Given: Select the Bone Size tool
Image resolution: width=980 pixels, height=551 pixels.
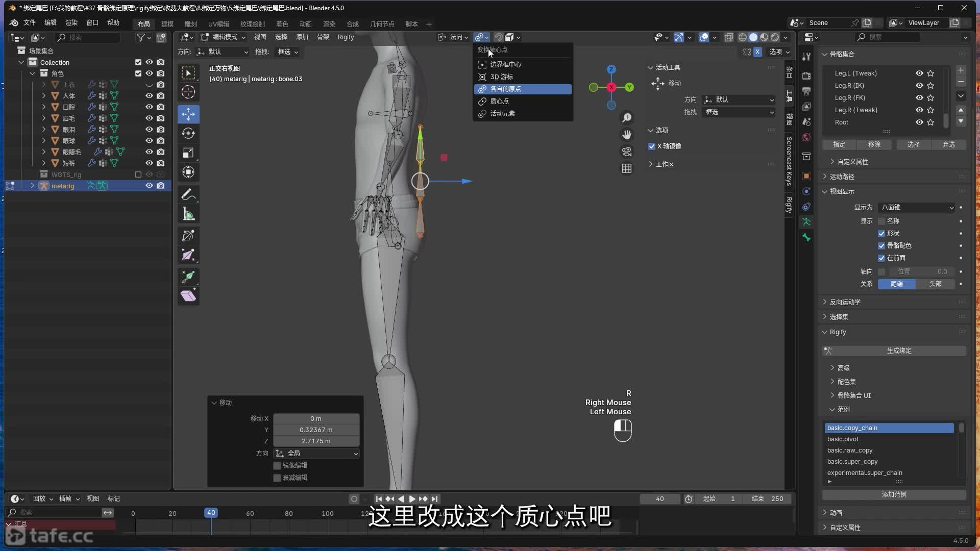Looking at the screenshot, I should point(188,255).
